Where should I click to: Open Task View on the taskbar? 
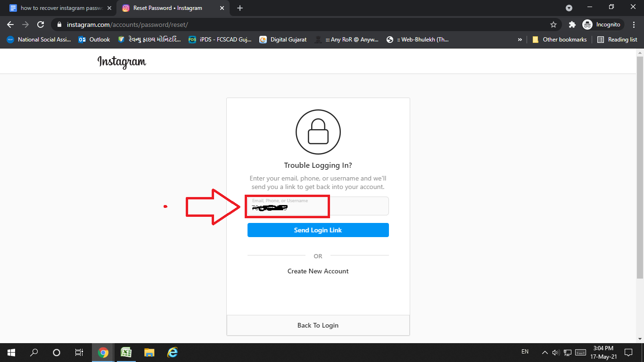(x=79, y=352)
